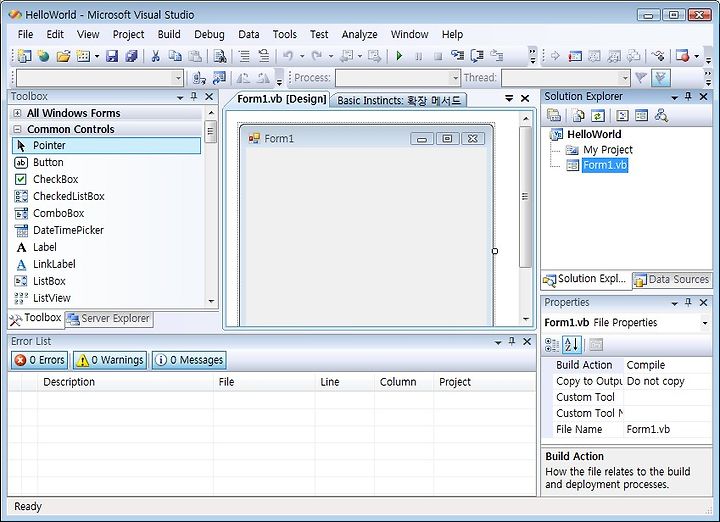Select the Button control in Toolbox
This screenshot has width=720, height=522.
pyautogui.click(x=106, y=163)
